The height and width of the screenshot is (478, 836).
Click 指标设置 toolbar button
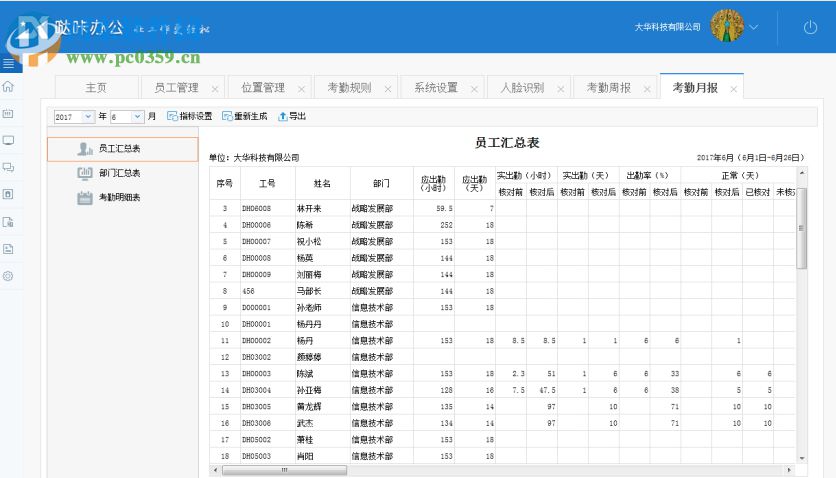[x=190, y=116]
